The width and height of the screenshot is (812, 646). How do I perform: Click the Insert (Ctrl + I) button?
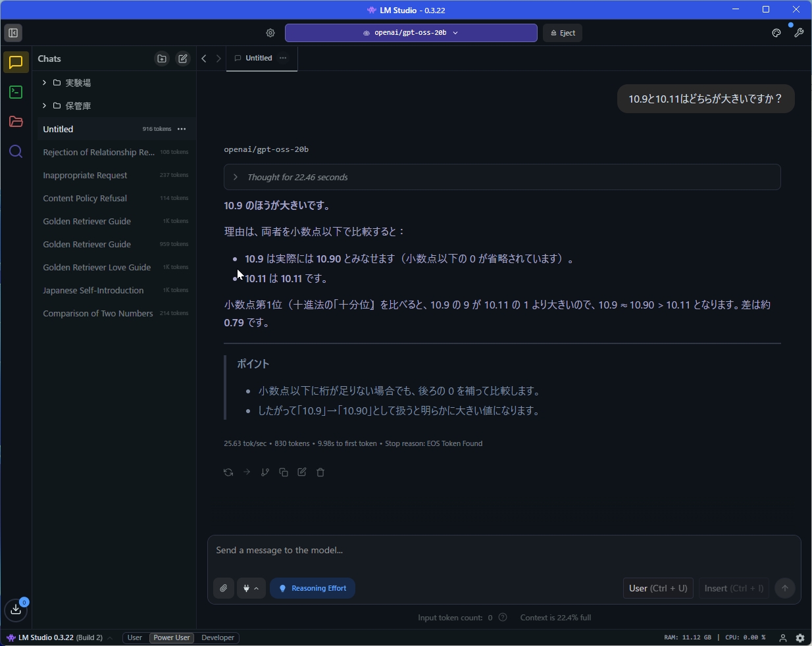click(734, 588)
